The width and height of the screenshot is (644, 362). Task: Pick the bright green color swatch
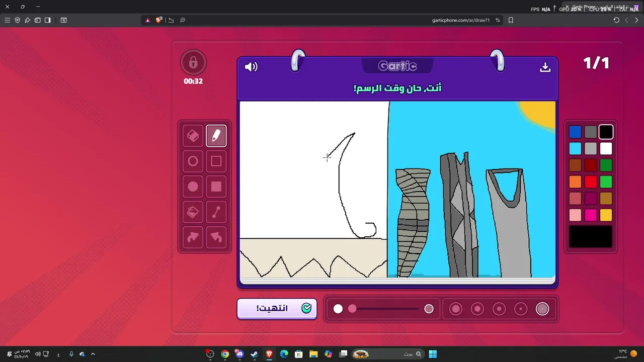[606, 182]
